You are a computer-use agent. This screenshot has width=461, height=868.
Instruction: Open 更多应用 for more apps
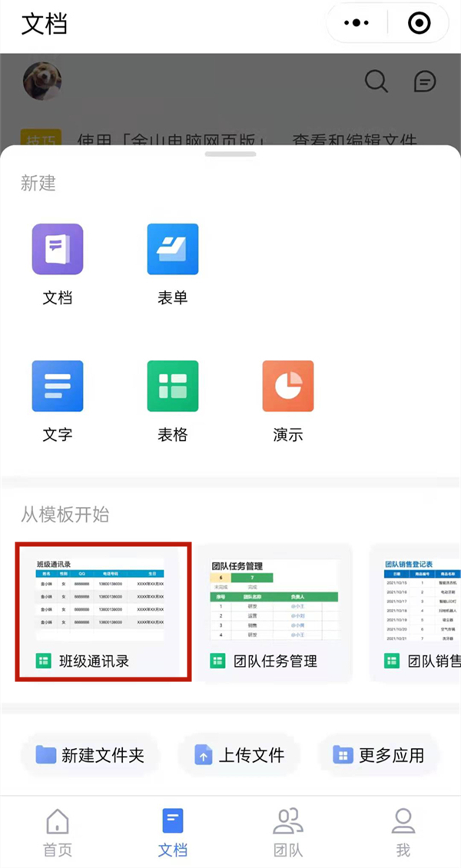point(379,755)
